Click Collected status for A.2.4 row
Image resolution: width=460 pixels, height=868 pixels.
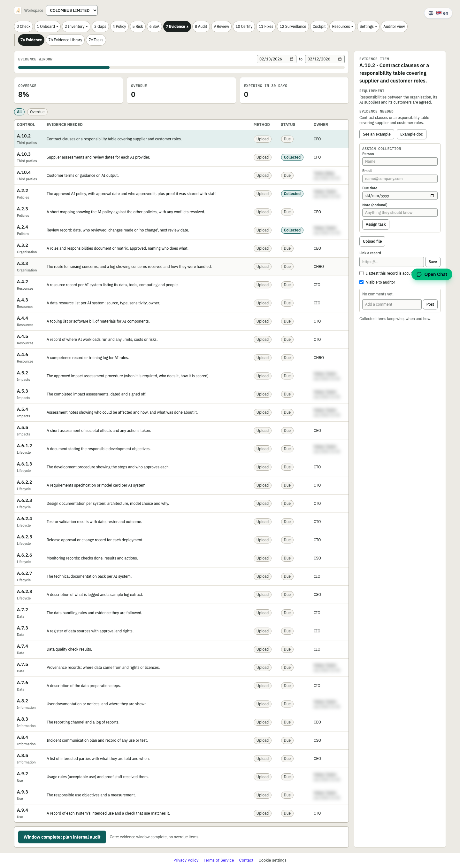(292, 230)
